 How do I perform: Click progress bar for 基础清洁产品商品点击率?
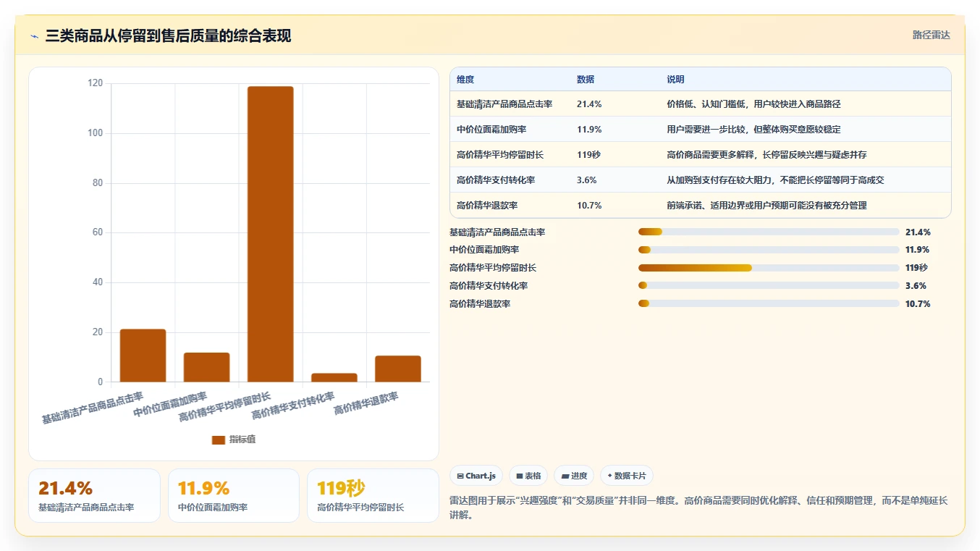(769, 232)
